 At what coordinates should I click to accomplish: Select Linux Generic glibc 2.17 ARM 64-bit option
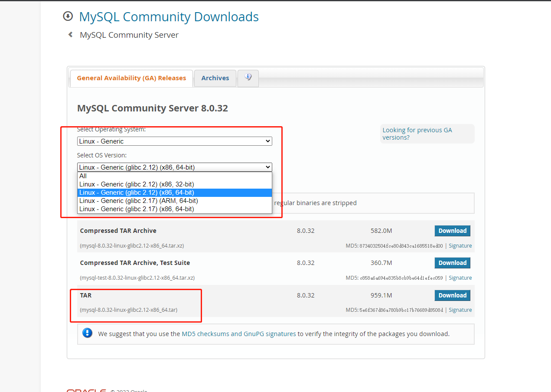[x=175, y=201]
